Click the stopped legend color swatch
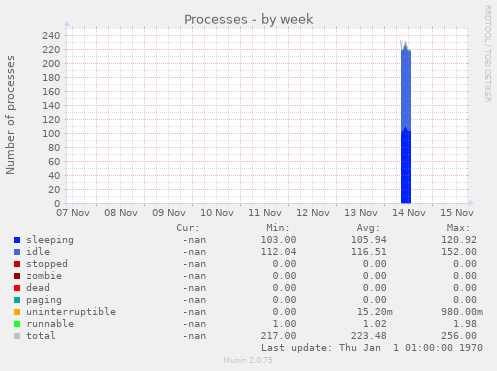Screen dimensions: 497x371 (x=17, y=264)
